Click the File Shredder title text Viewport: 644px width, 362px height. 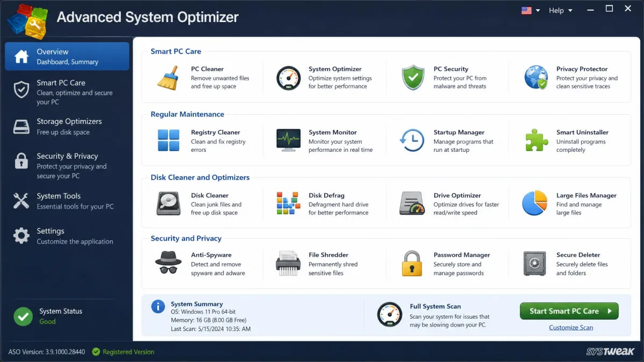(328, 255)
